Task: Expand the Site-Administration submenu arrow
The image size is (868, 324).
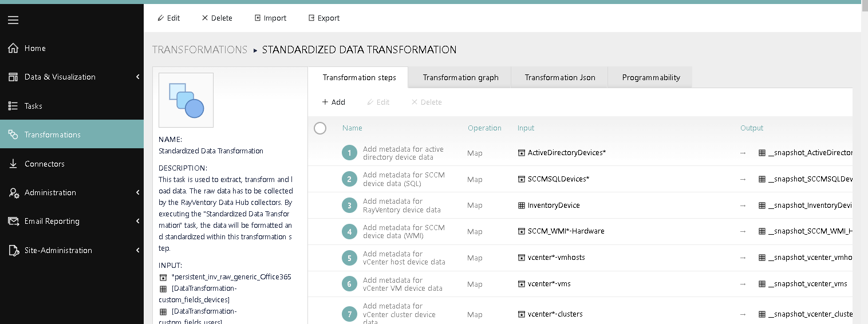Action: pos(137,250)
